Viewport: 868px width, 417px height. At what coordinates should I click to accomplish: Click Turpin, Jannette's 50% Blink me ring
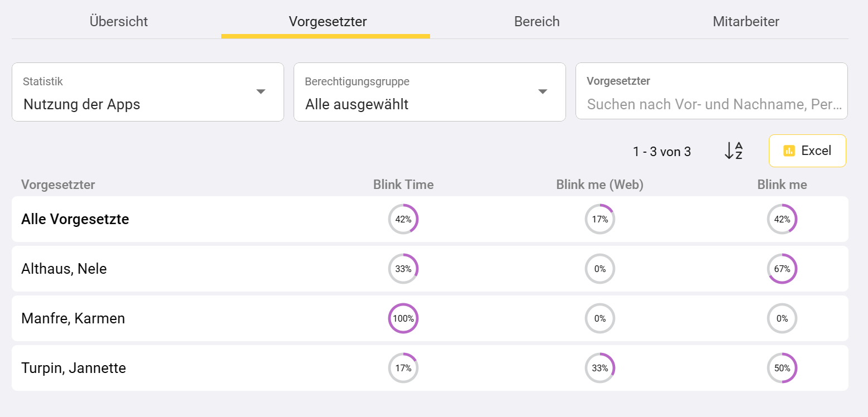pyautogui.click(x=782, y=368)
